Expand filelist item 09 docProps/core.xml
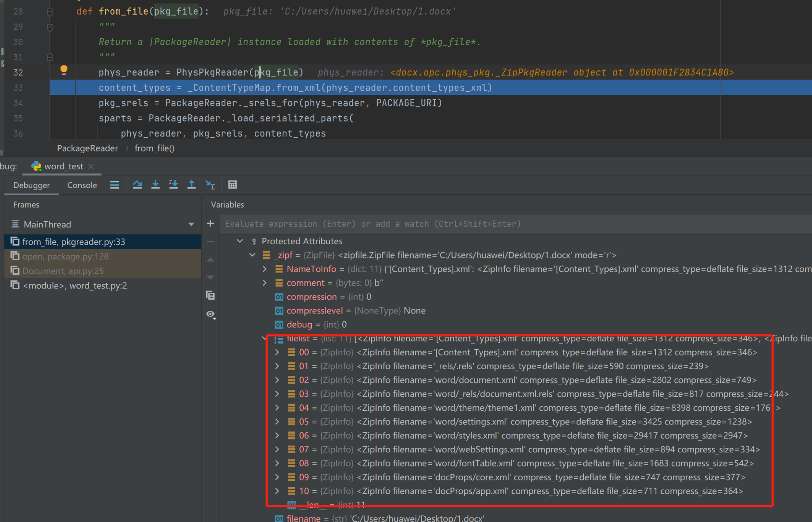The height and width of the screenshot is (522, 812). coord(277,477)
